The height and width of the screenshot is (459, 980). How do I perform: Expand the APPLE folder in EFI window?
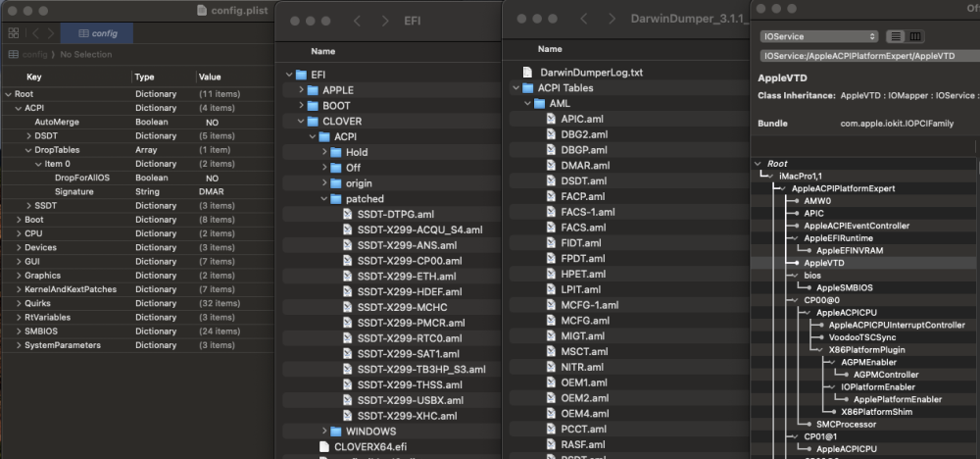pyautogui.click(x=301, y=90)
